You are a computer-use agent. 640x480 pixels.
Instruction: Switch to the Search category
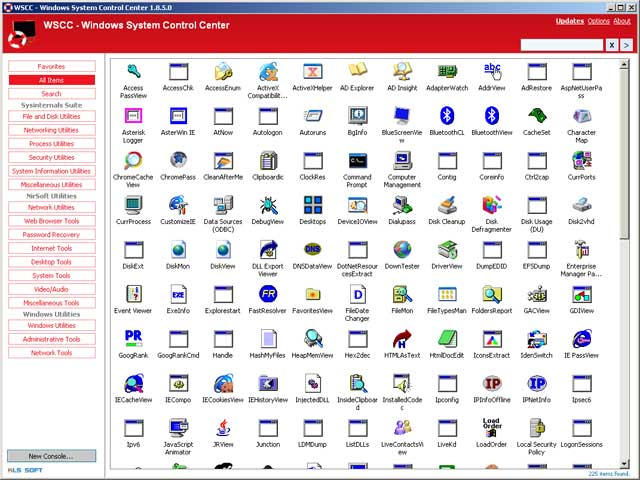click(x=52, y=93)
